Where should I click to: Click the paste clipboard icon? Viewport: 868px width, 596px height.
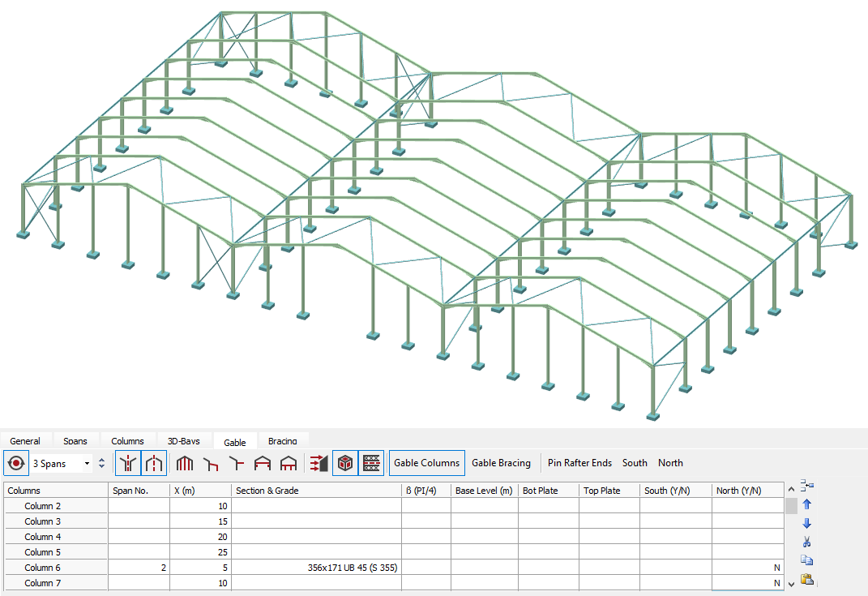[806, 579]
